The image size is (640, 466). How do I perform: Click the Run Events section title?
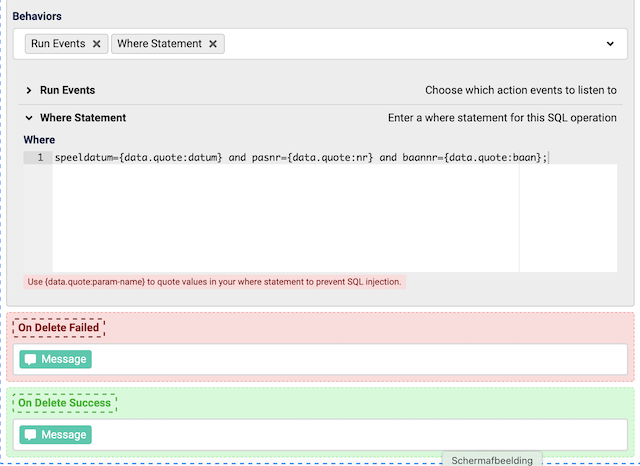click(67, 90)
